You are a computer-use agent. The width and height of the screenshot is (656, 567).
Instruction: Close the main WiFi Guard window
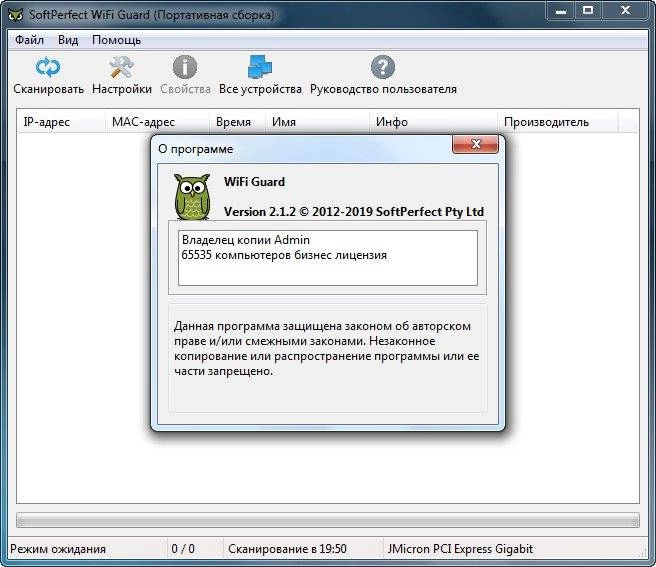(625, 11)
